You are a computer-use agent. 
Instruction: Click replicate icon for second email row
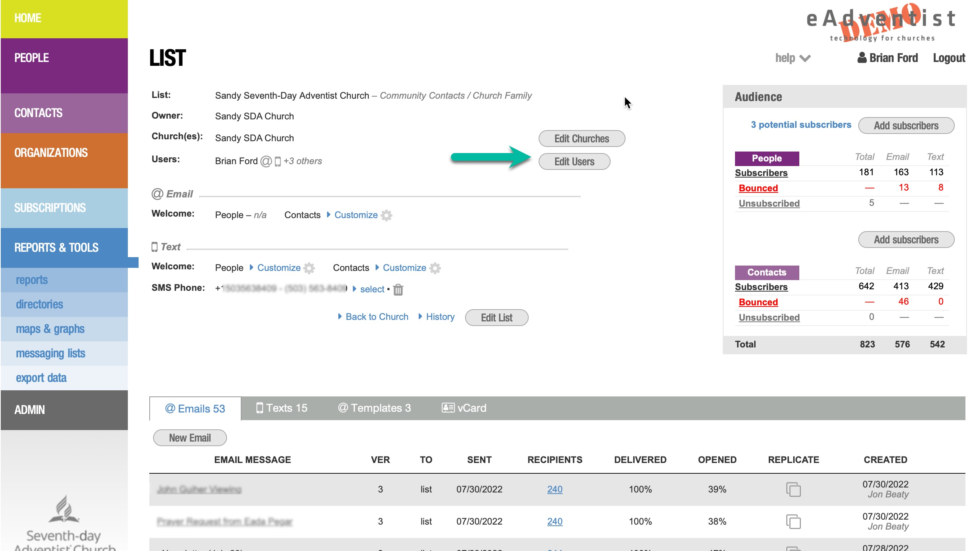(x=793, y=522)
